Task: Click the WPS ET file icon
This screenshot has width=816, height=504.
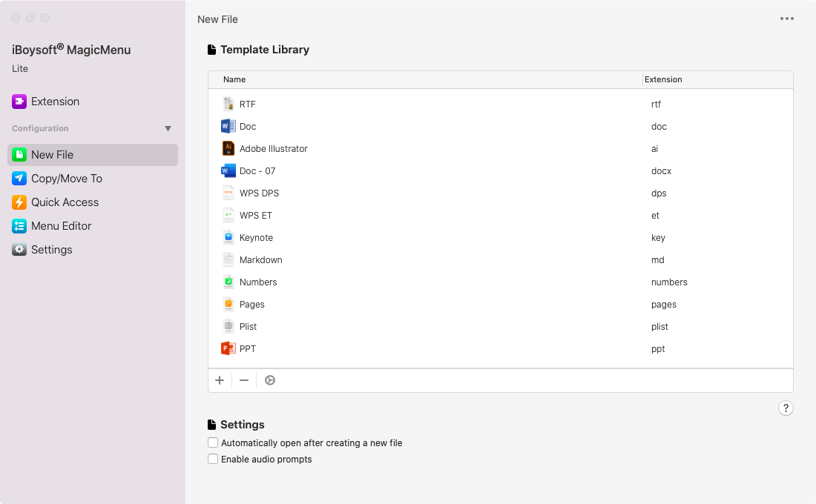Action: click(x=228, y=216)
